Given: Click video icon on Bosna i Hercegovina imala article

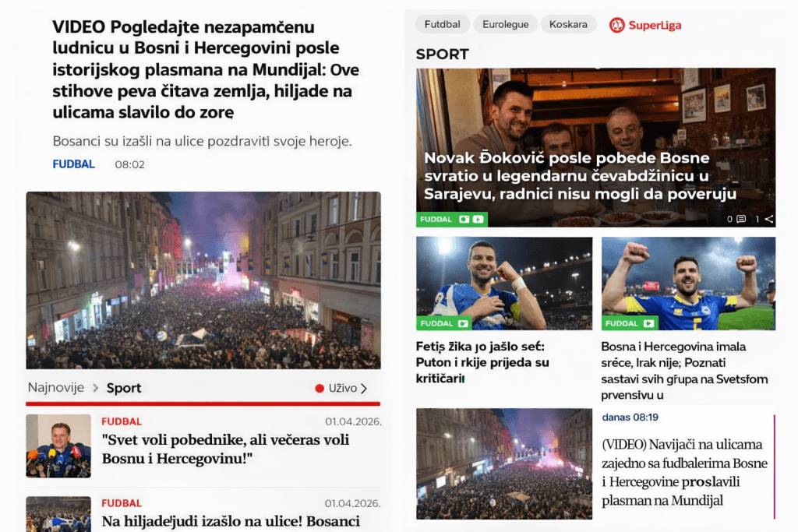Looking at the screenshot, I should tap(649, 323).
